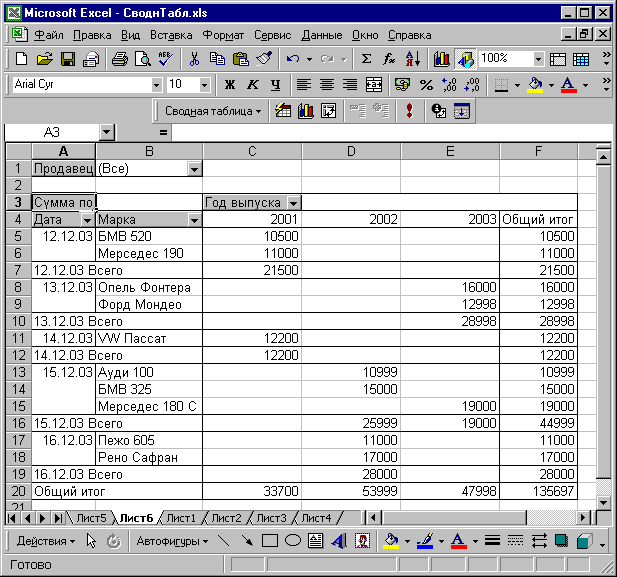Open the Файл menu
617x577 pixels.
[48, 35]
